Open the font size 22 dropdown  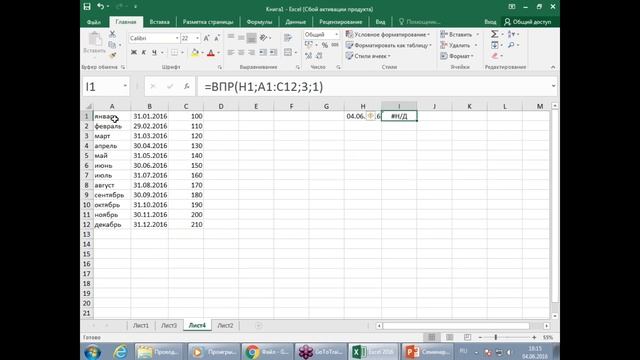pyautogui.click(x=198, y=38)
